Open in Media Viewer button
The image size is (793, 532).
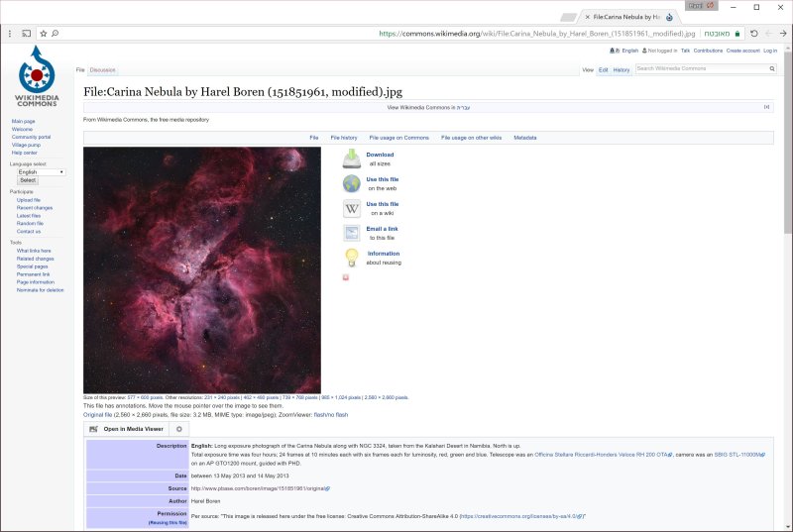pyautogui.click(x=127, y=429)
